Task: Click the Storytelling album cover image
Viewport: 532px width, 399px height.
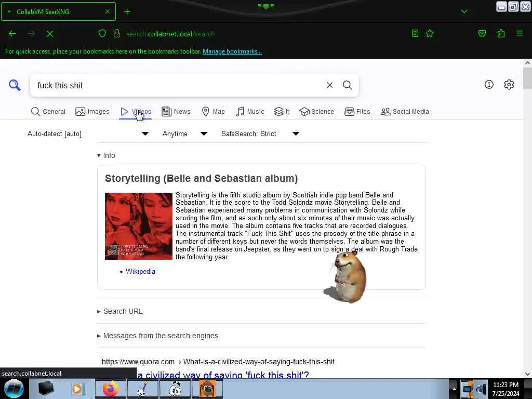Action: point(138,227)
